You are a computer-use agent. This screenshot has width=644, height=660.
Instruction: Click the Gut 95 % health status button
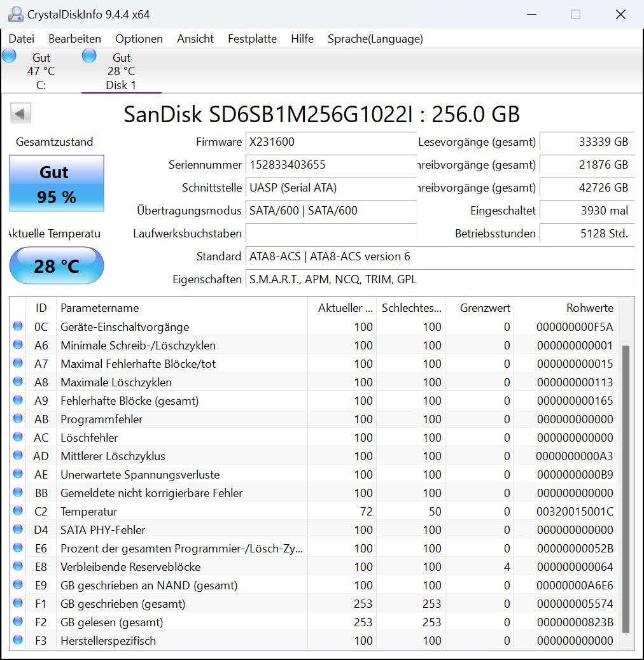(57, 183)
